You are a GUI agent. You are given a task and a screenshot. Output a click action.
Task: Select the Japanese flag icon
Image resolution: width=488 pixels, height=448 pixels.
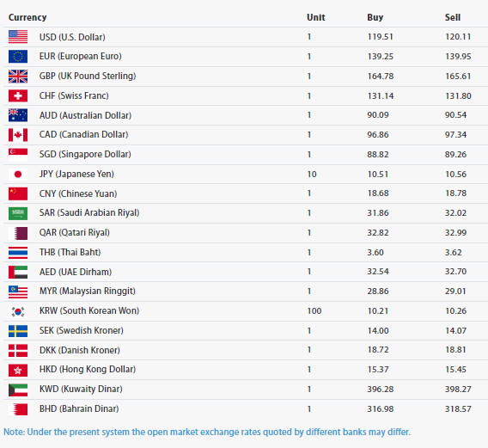[x=18, y=175]
